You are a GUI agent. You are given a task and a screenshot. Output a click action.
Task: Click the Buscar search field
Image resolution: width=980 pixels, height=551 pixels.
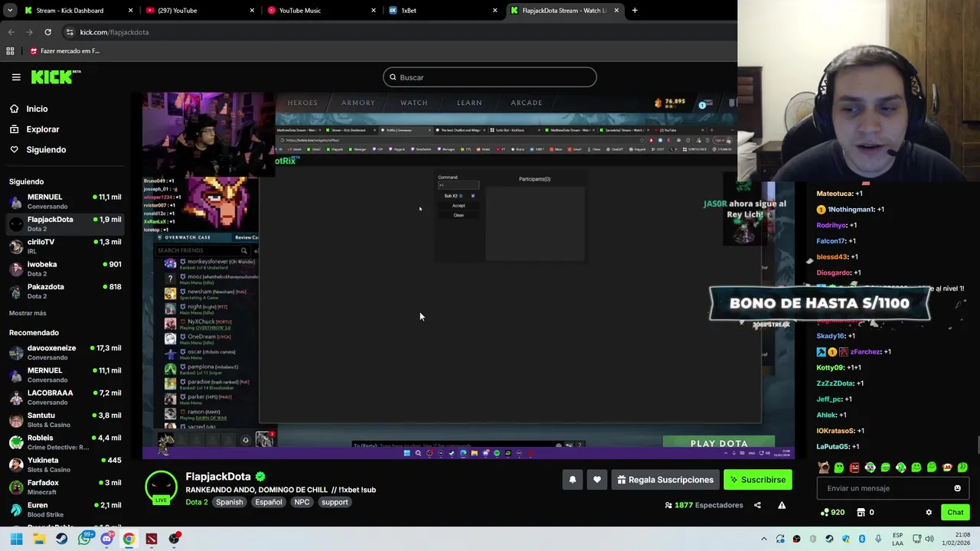point(490,77)
